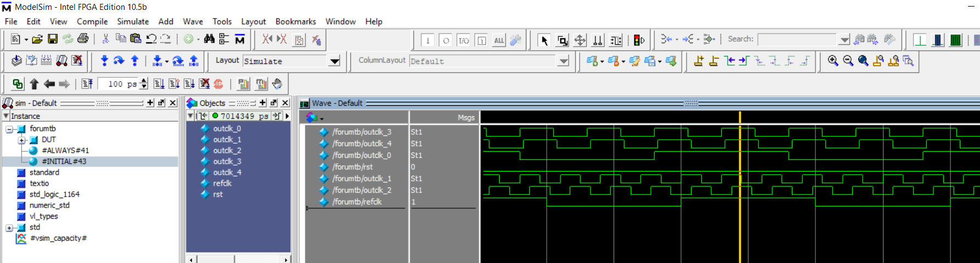Click the Run All icon
Image resolution: width=980 pixels, height=263 pixels.
[x=189, y=84]
